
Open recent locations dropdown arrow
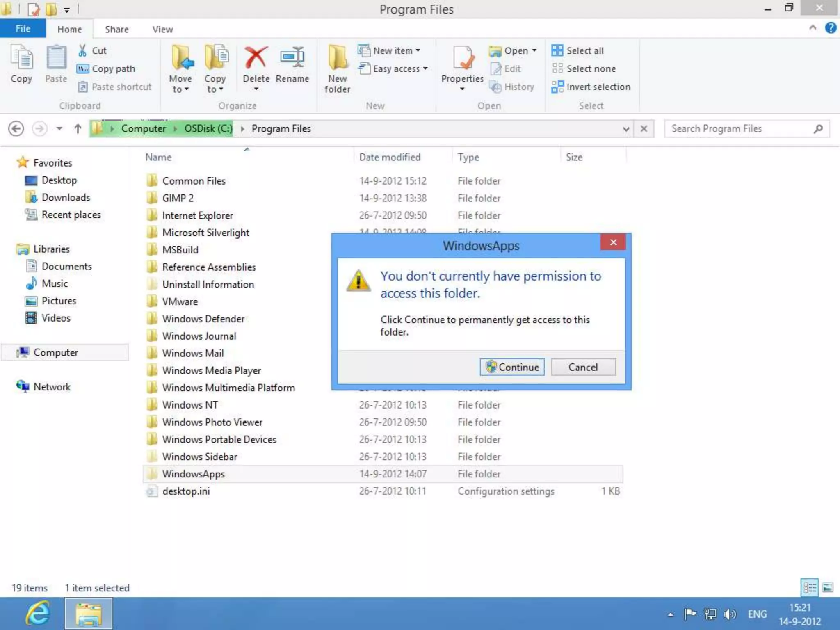coord(59,129)
